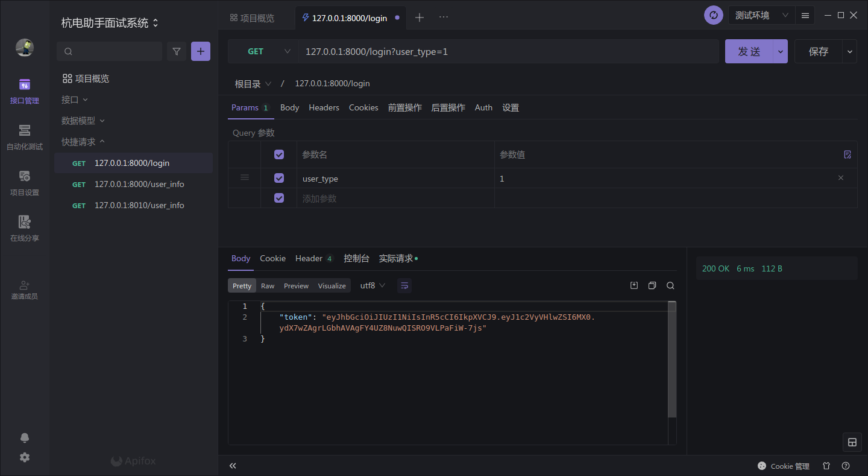The width and height of the screenshot is (868, 476).
Task: Click the 保存 save button
Action: point(819,52)
